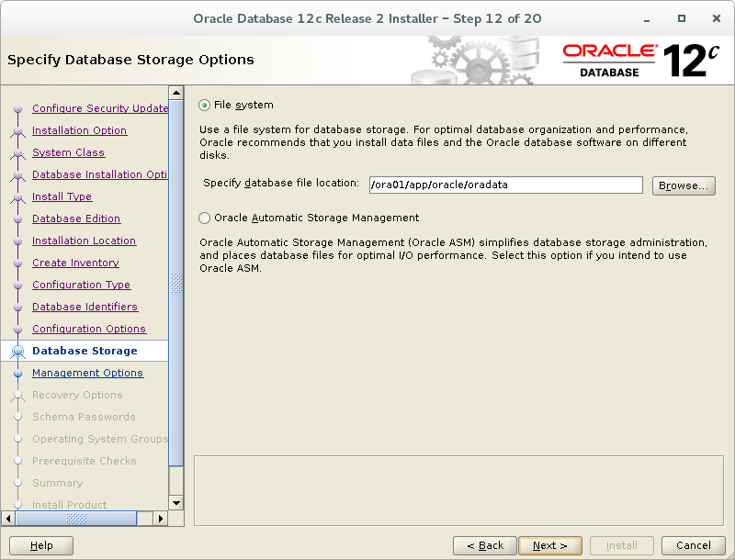735x560 pixels.
Task: Click the Database Storage step marker icon
Action: [17, 352]
